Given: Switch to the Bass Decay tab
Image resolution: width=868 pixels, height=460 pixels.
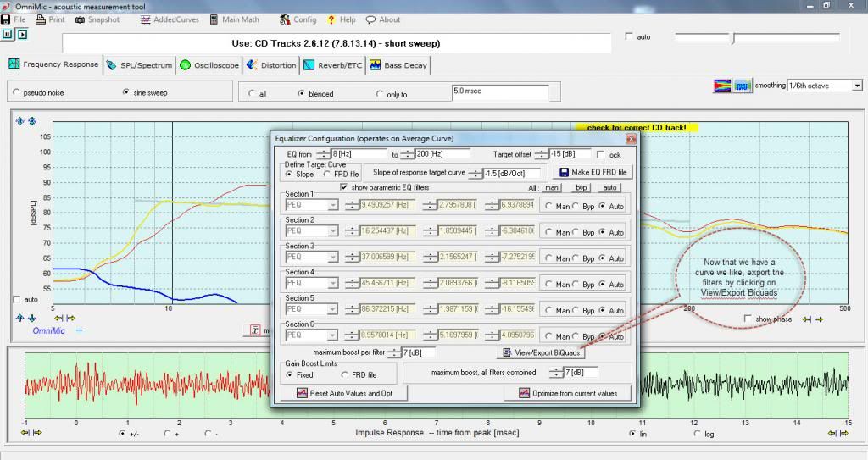Looking at the screenshot, I should pyautogui.click(x=398, y=64).
